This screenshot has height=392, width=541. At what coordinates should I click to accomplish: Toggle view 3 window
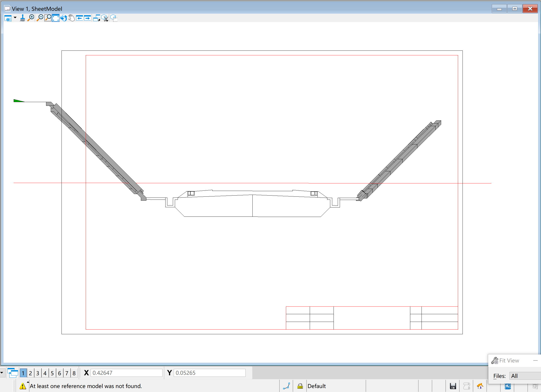[x=38, y=373]
